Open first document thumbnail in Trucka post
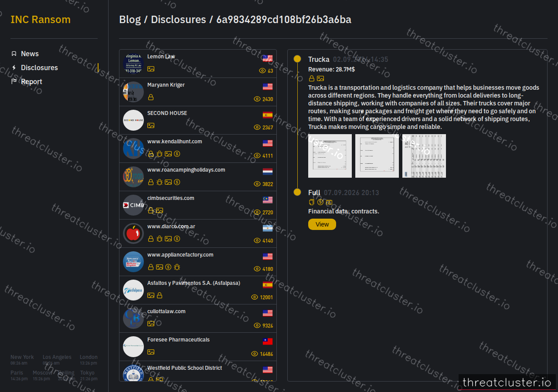The height and width of the screenshot is (392, 558). coord(330,156)
